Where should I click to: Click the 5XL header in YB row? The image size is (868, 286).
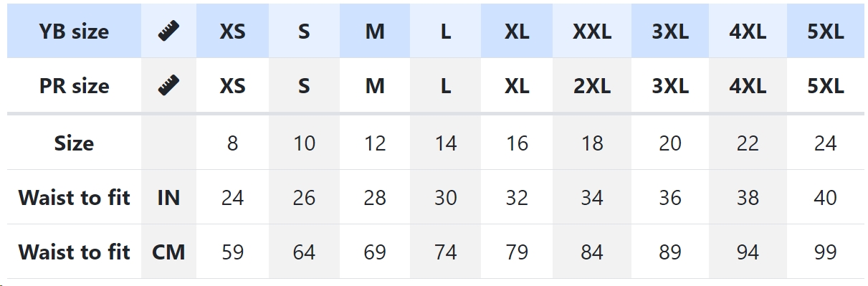click(825, 31)
